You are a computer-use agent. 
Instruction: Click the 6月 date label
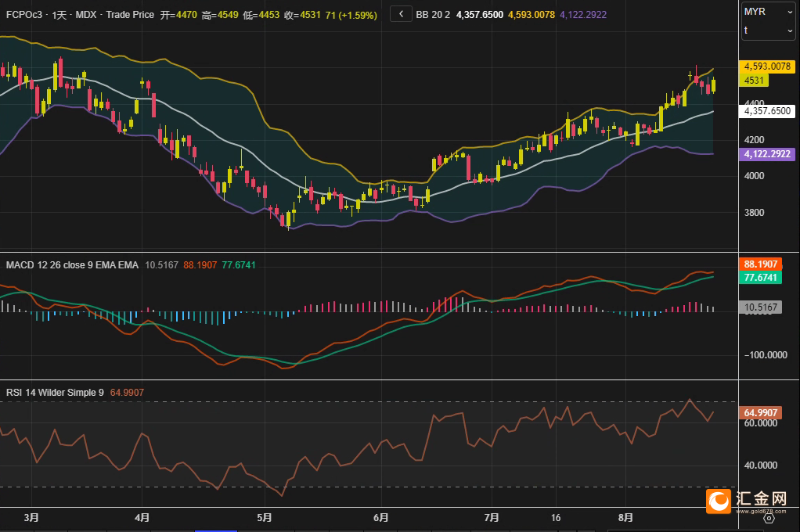tap(381, 518)
